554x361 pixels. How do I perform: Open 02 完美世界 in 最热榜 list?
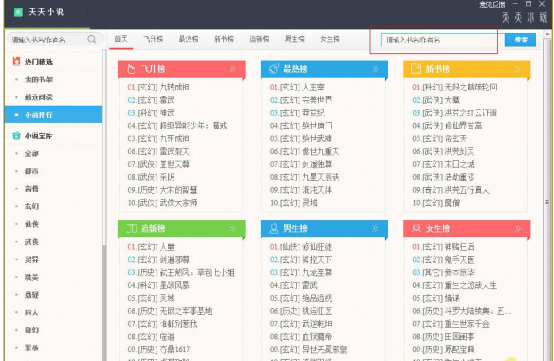coord(301,100)
